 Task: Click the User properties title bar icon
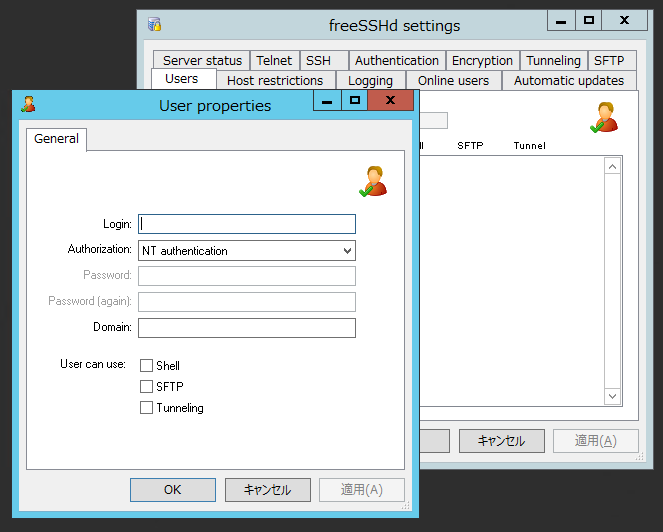click(x=28, y=104)
